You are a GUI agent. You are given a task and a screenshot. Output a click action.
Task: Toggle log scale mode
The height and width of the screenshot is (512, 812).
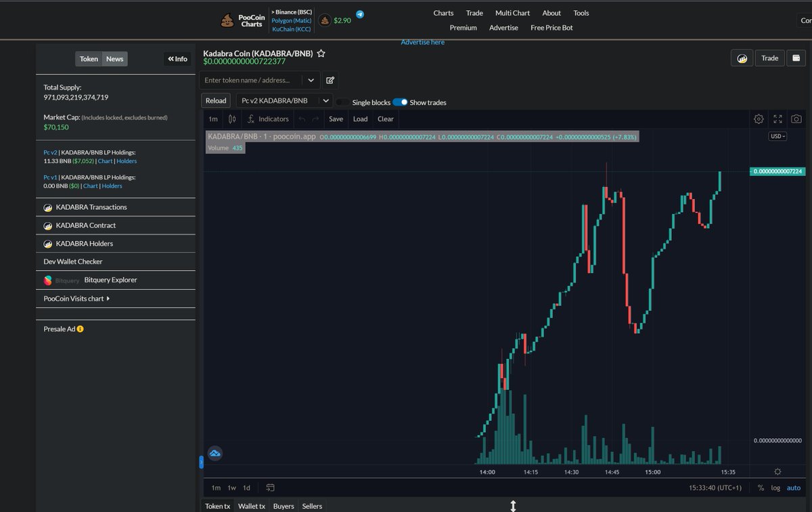click(775, 488)
